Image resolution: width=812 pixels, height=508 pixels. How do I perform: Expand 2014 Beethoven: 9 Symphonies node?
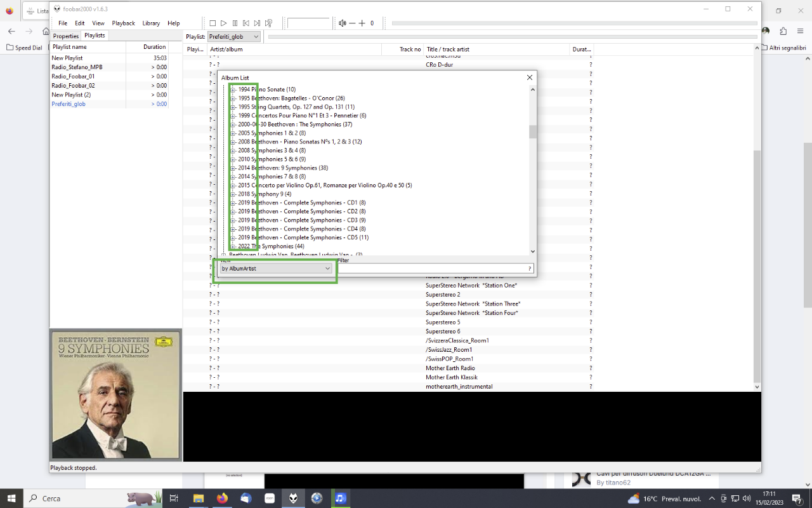[233, 168]
